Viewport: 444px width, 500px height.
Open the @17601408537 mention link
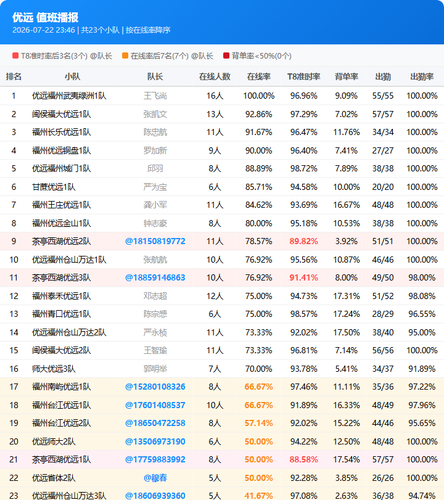coord(155,405)
